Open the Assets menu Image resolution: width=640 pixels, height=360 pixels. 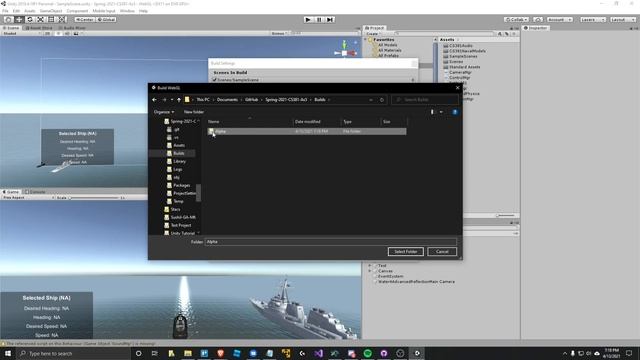click(x=30, y=11)
